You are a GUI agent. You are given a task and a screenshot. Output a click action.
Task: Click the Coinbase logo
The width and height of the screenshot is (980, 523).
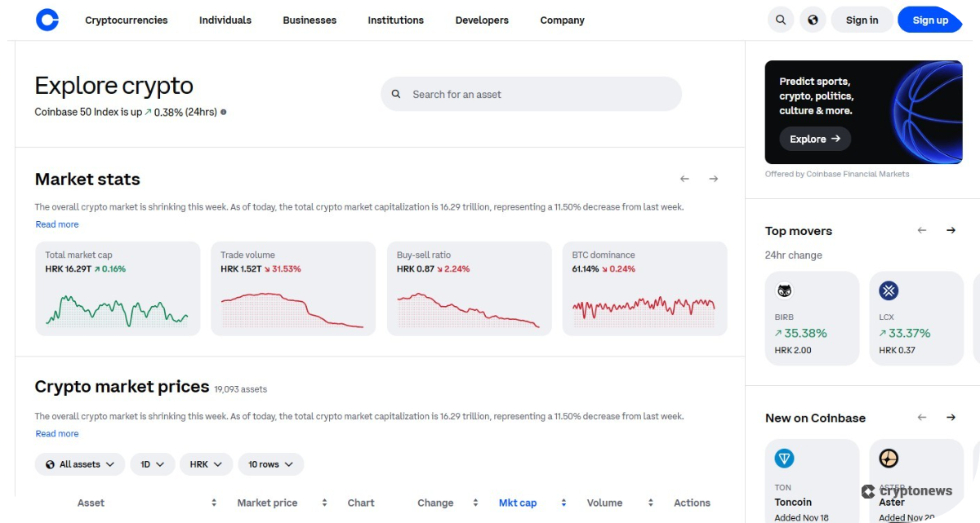point(47,20)
